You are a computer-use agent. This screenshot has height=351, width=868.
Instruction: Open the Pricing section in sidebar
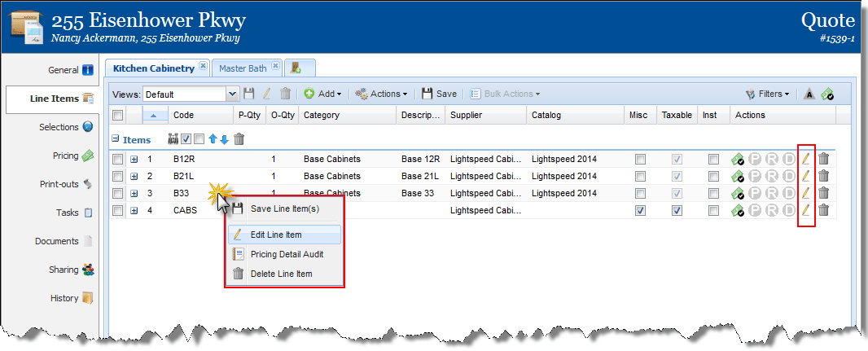click(73, 156)
